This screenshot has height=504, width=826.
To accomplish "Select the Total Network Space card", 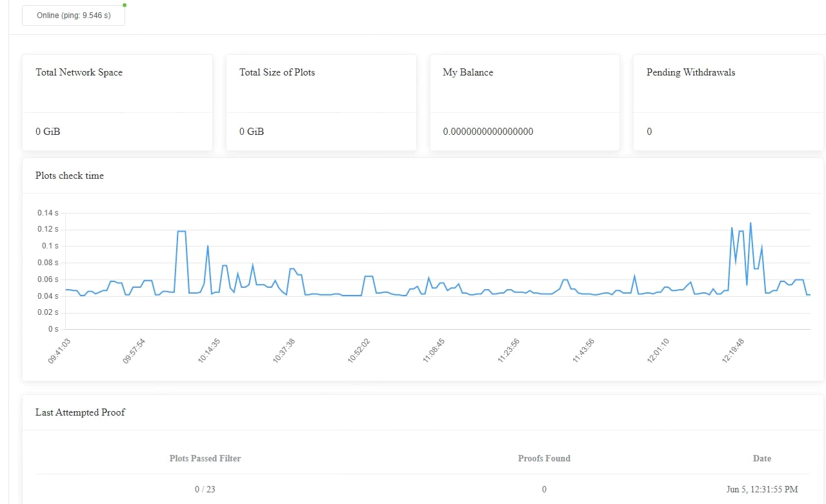I will [x=117, y=103].
